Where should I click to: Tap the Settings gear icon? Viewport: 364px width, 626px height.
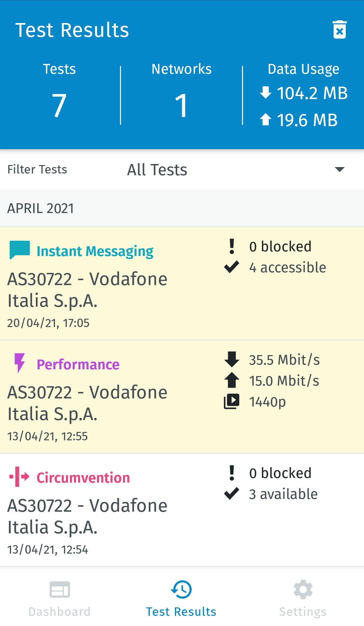[303, 589]
